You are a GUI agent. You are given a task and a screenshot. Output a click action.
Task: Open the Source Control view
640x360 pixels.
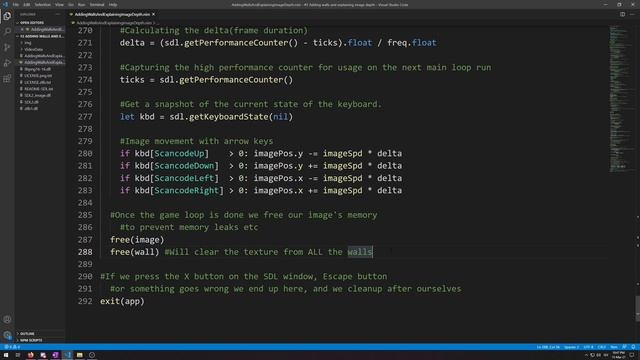coord(7,47)
